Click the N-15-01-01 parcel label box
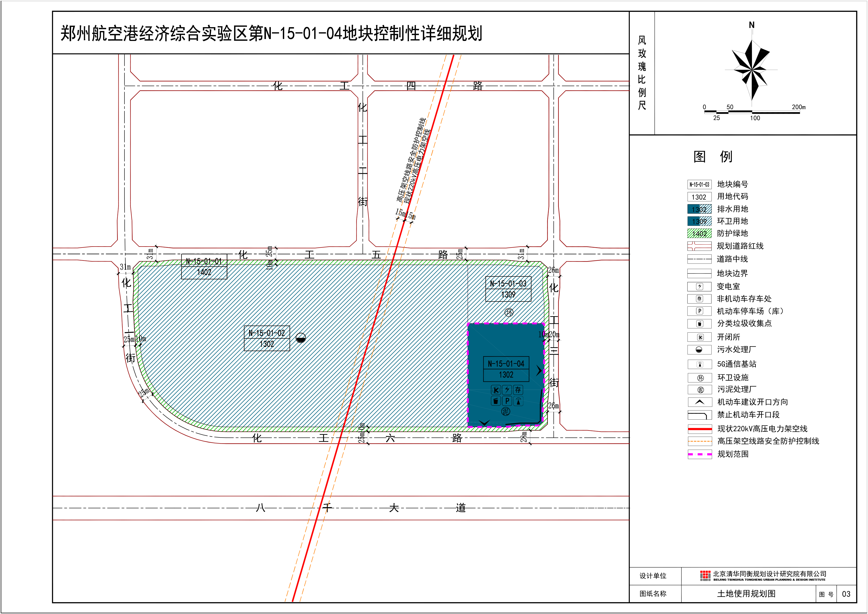 (204, 267)
